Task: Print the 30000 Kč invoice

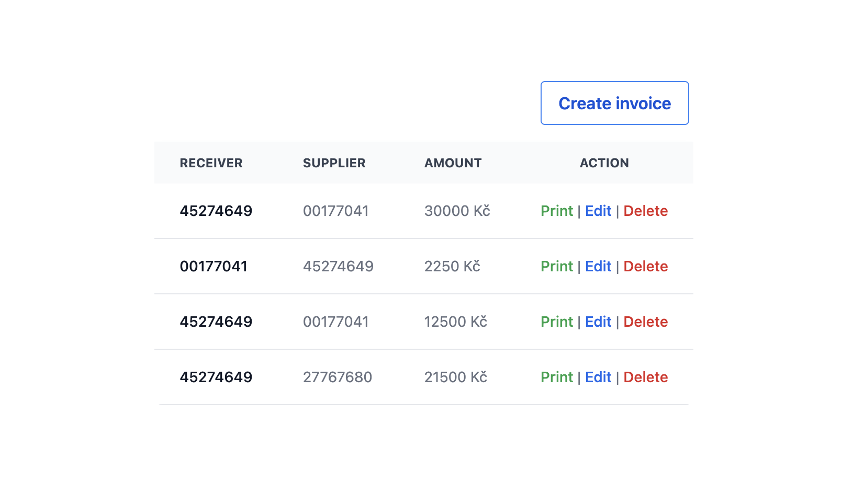Action: pos(557,211)
